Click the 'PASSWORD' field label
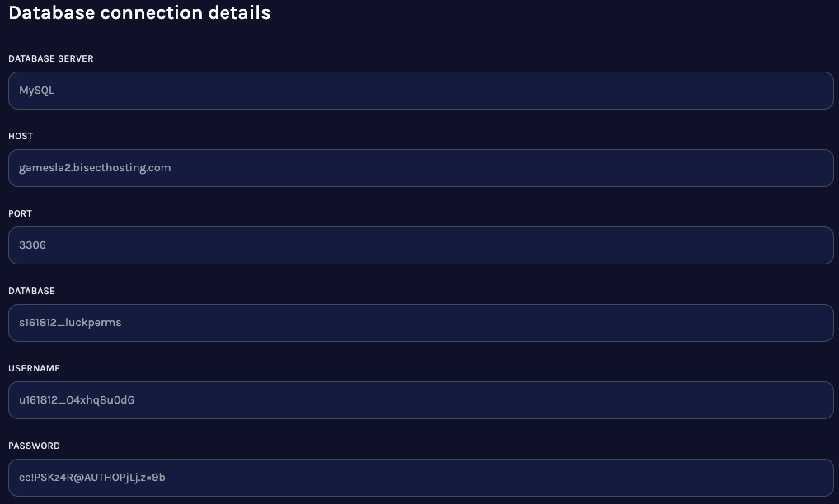Screen dimensions: 839x504 34,446
